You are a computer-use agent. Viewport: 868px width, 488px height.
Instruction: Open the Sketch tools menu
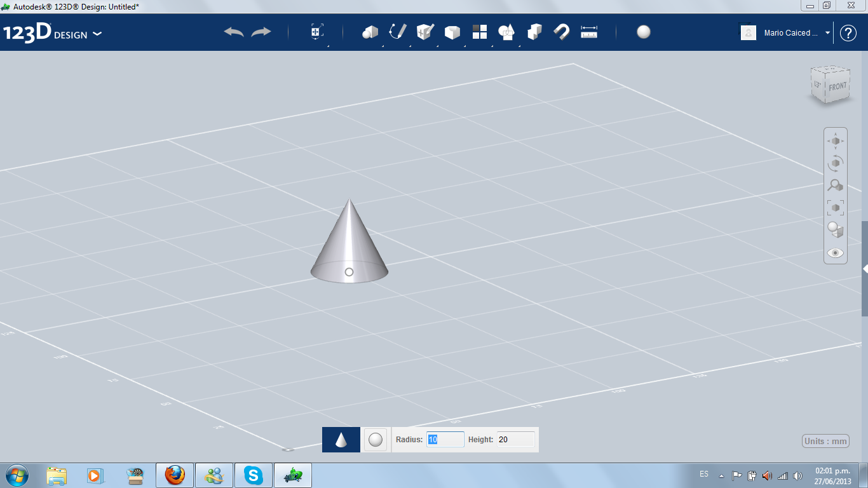[398, 32]
